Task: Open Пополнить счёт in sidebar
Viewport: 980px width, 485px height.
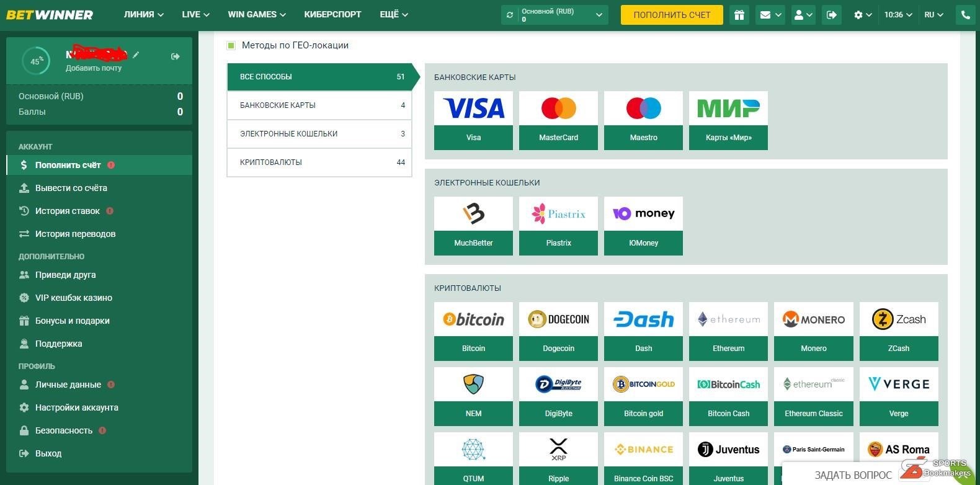Action: point(99,165)
